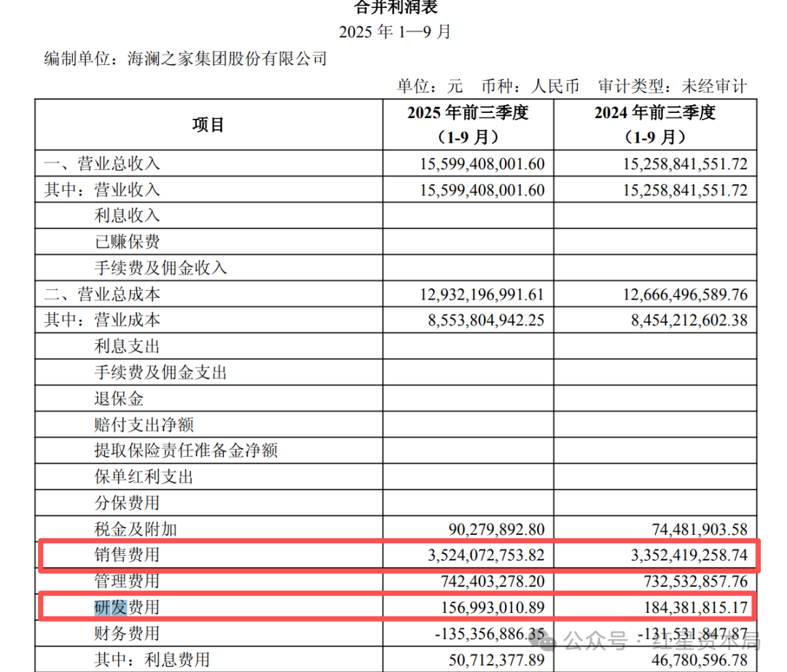Select 2024 R&D expense value 184,381,815.17
Screen dimensions: 787x672
tap(696, 608)
